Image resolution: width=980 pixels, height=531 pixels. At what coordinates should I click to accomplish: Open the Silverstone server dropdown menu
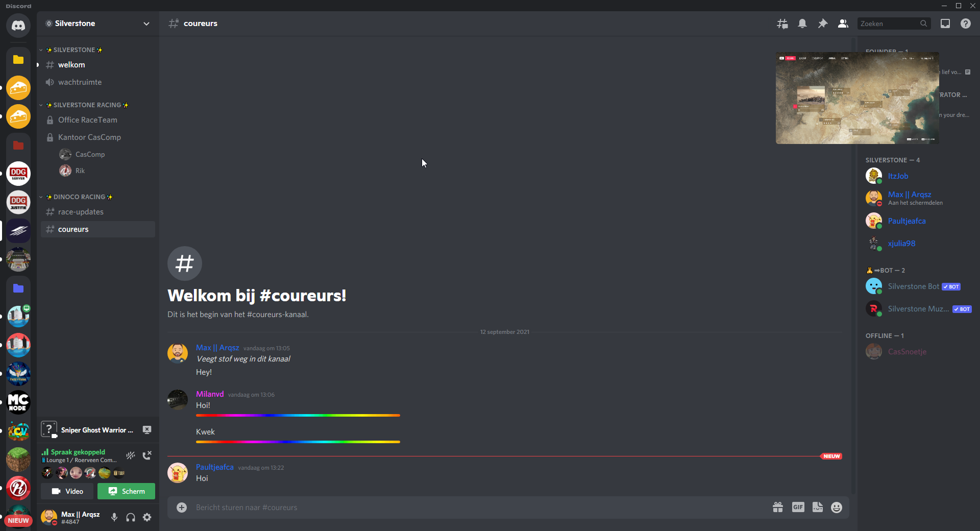[x=146, y=23]
